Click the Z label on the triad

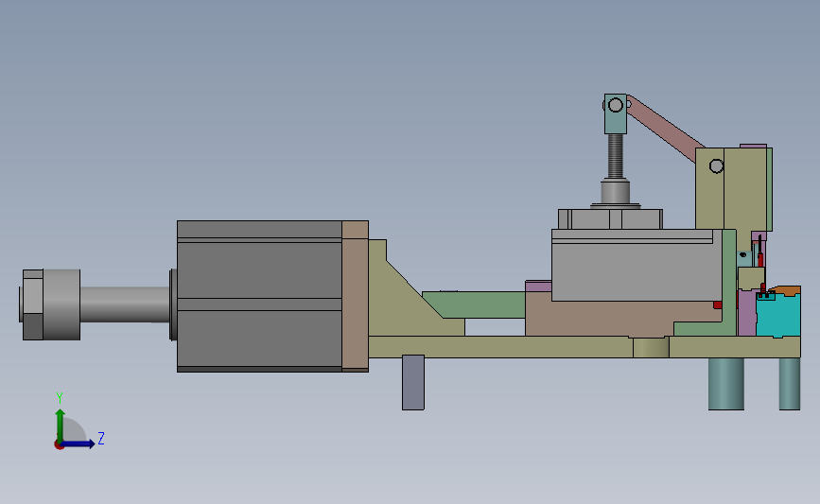[101, 438]
